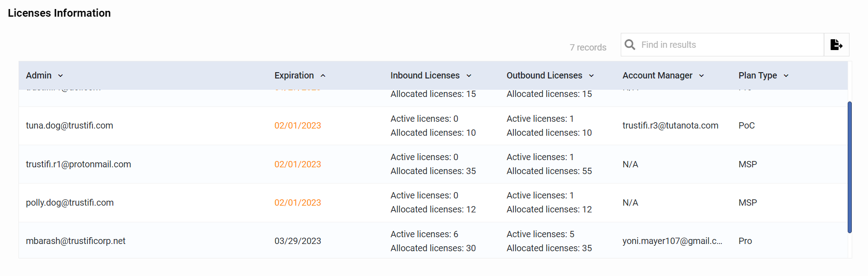Click the export results icon
The height and width of the screenshot is (276, 868).
coord(836,45)
